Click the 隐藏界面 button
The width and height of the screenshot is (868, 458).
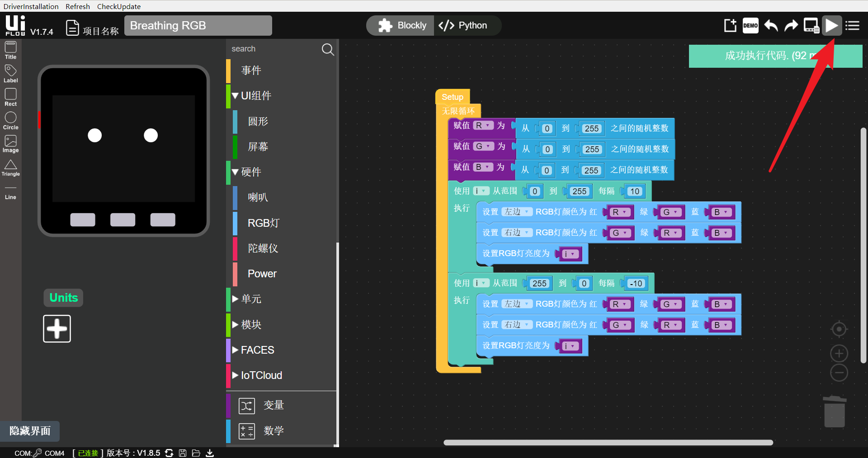pos(30,431)
